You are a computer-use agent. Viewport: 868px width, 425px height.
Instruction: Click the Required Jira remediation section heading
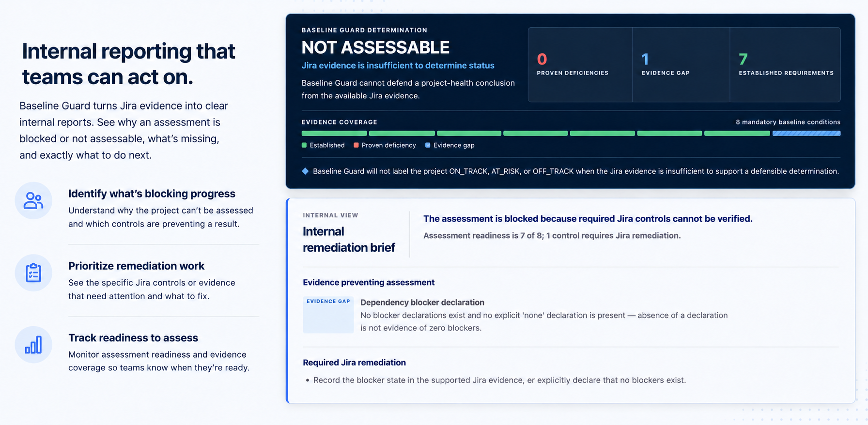355,363
